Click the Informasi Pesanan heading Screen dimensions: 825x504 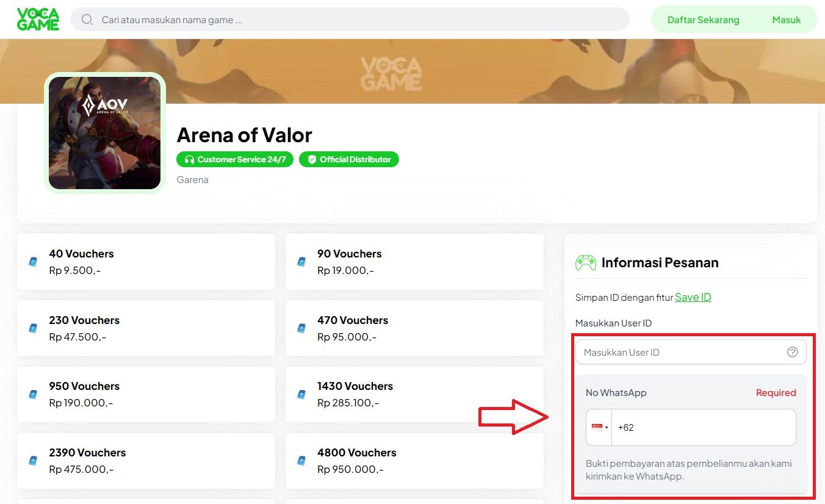(660, 262)
